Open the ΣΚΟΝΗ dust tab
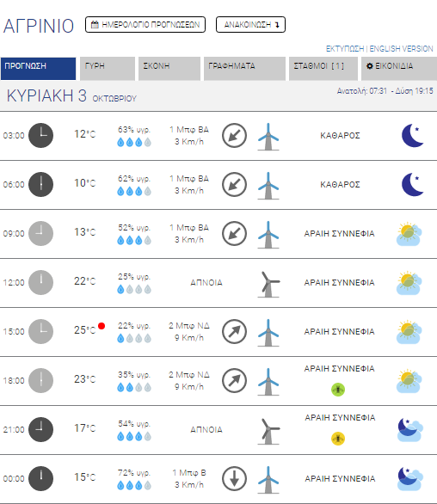 [169, 69]
